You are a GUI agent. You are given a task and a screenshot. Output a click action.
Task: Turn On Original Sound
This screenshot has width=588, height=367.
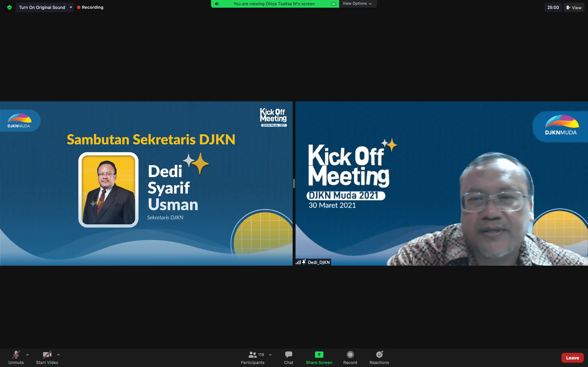42,7
